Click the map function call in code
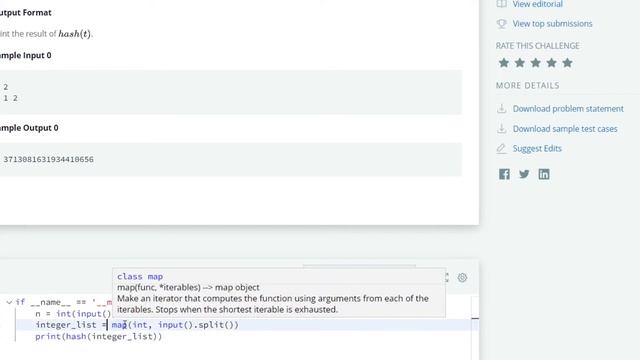 tap(119, 325)
